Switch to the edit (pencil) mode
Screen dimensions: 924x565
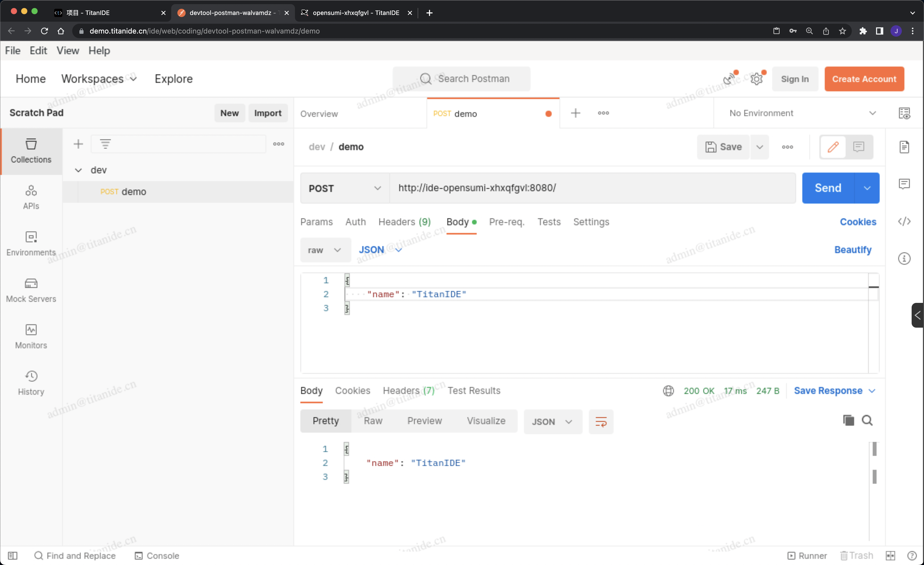click(833, 147)
